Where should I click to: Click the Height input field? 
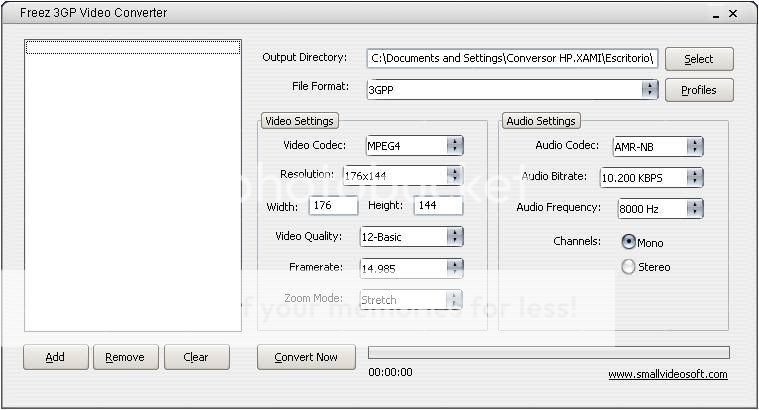pos(437,206)
